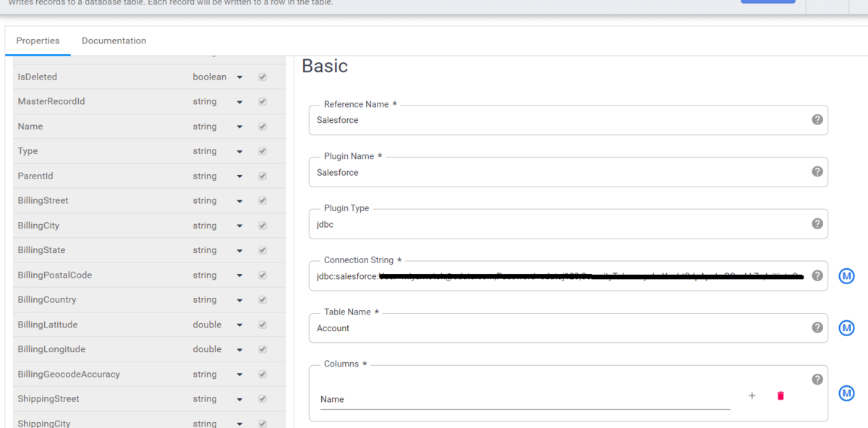Image resolution: width=868 pixels, height=428 pixels.
Task: Select the IsDeleted field name
Action: pyautogui.click(x=37, y=77)
